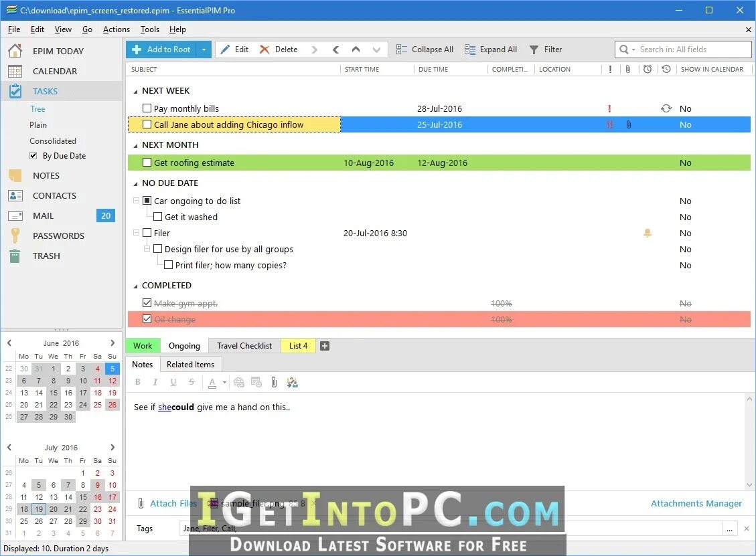Open the Add to Root dropdown arrow
The image size is (756, 556).
[x=204, y=49]
